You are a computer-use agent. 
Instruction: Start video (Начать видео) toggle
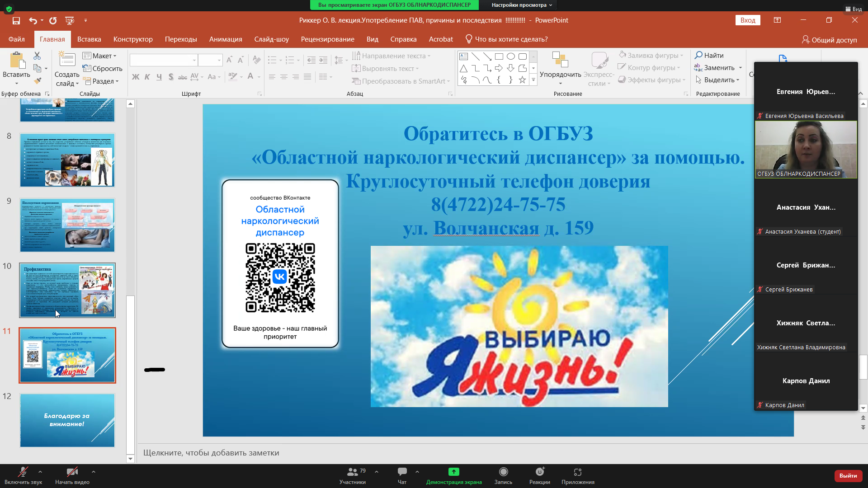pyautogui.click(x=72, y=476)
